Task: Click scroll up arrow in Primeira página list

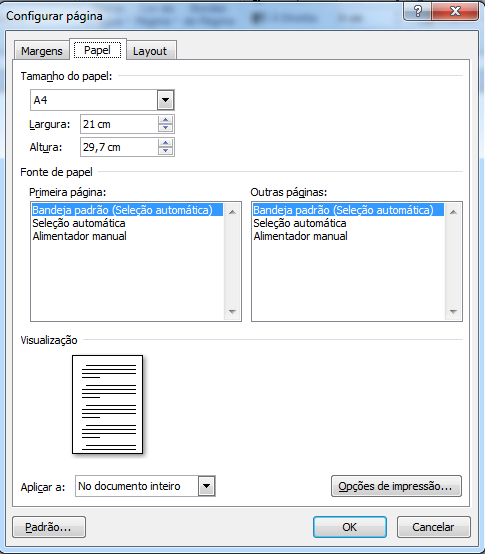Action: point(232,212)
